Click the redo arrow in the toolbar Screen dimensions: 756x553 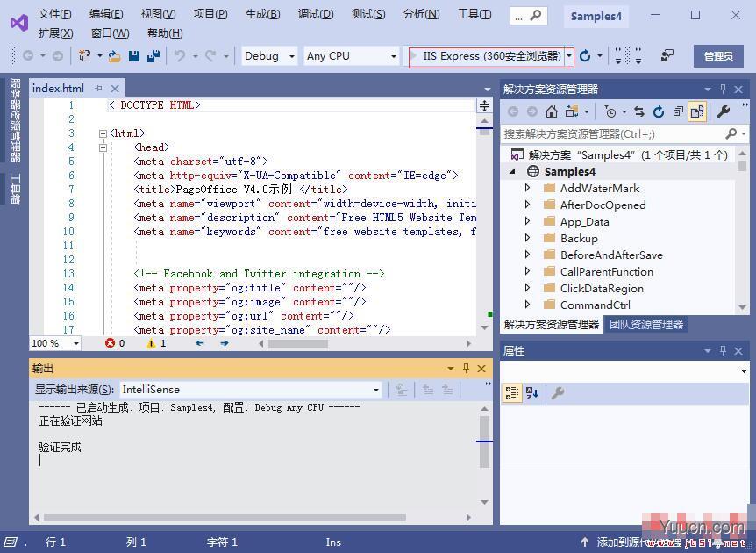click(210, 56)
